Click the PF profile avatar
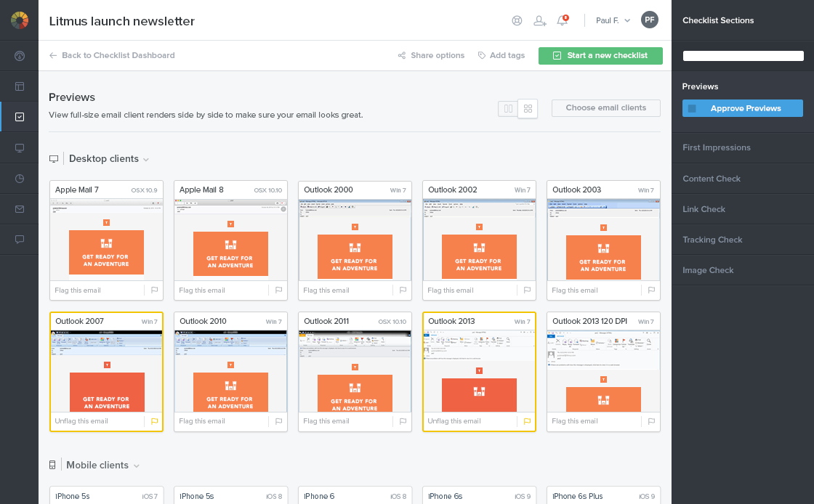The width and height of the screenshot is (814, 504). tap(650, 20)
